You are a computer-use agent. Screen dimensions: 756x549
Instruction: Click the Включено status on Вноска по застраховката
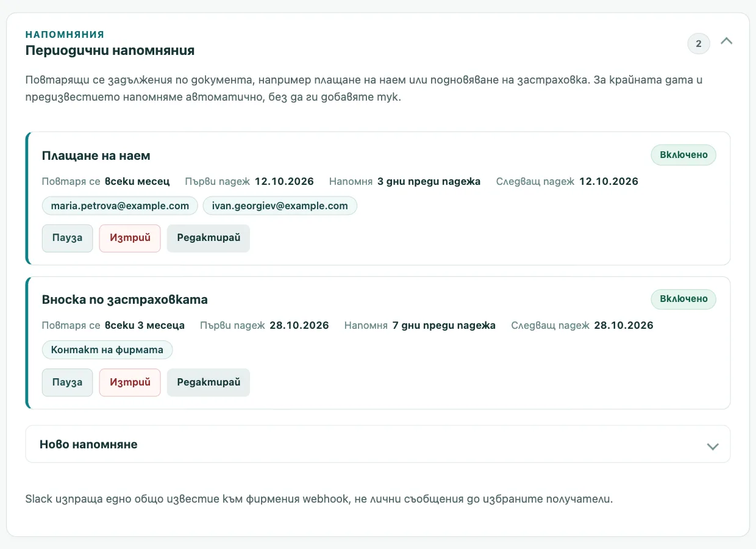tap(683, 298)
